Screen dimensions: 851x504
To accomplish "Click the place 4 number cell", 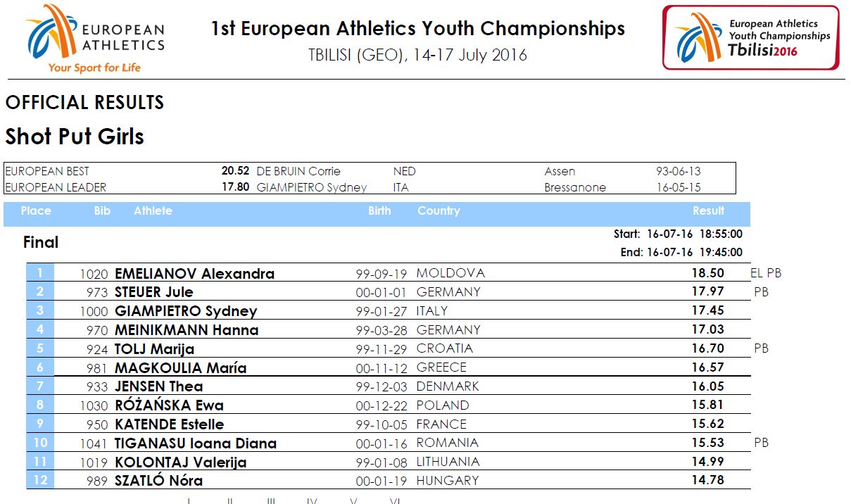I will [x=40, y=329].
